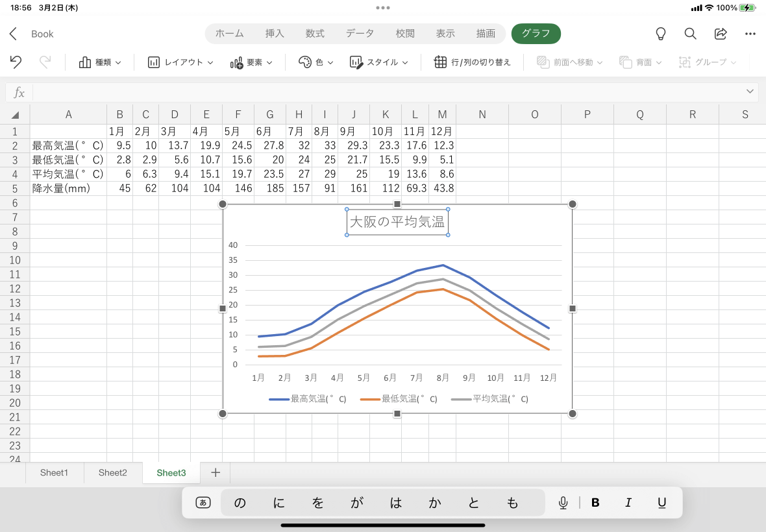This screenshot has height=532, width=766.
Task: Switch to the 数式 tab
Action: (315, 34)
